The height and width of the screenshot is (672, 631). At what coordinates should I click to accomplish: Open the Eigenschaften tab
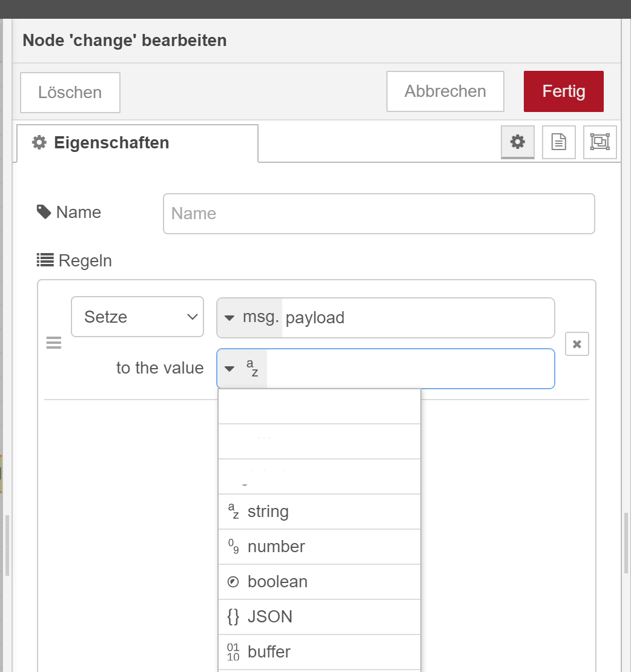pos(137,143)
